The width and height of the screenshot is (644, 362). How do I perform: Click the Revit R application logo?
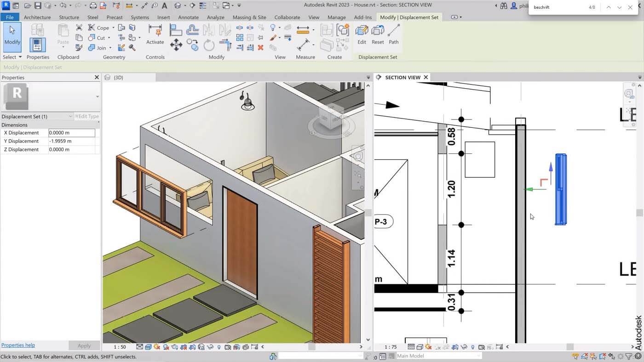pos(6,6)
